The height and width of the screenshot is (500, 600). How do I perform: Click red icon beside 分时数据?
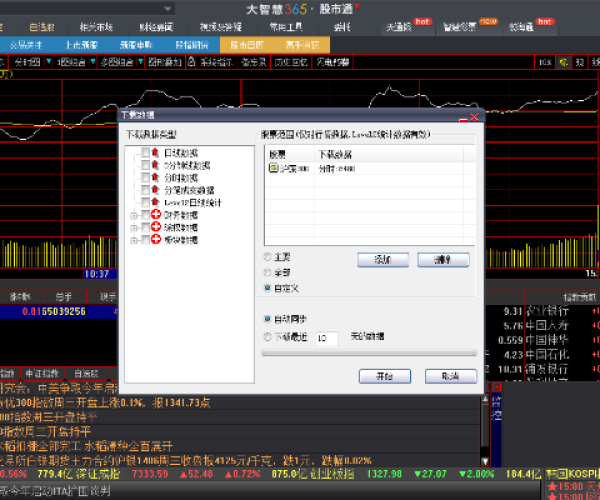pyautogui.click(x=156, y=177)
